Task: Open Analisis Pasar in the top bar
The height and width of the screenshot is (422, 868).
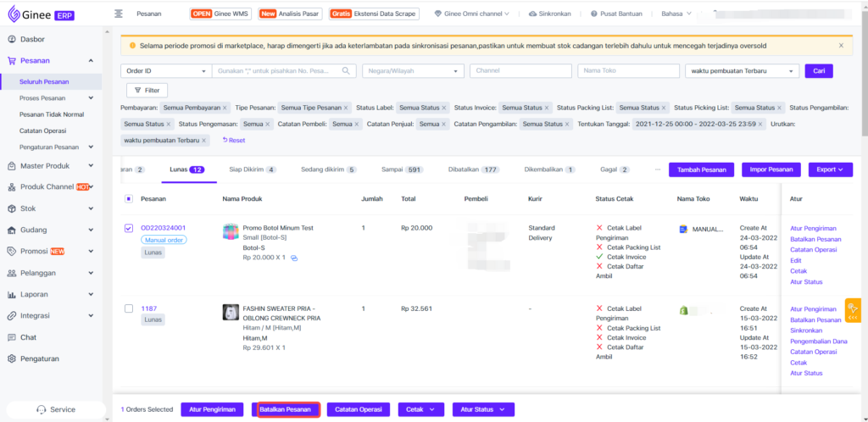Action: pos(290,14)
